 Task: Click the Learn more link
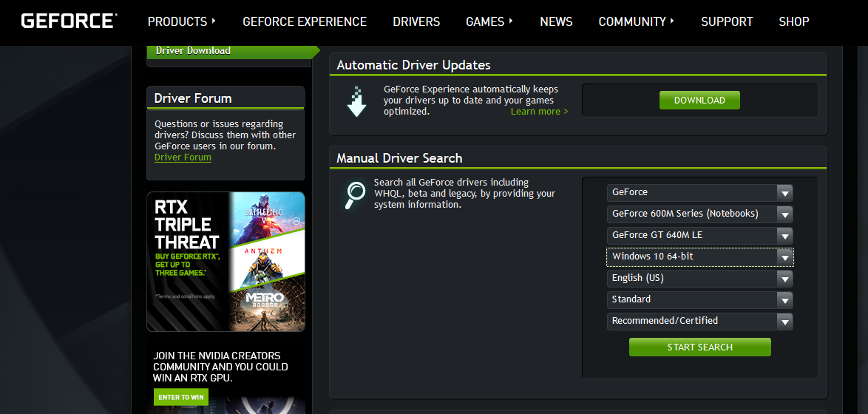pos(539,111)
